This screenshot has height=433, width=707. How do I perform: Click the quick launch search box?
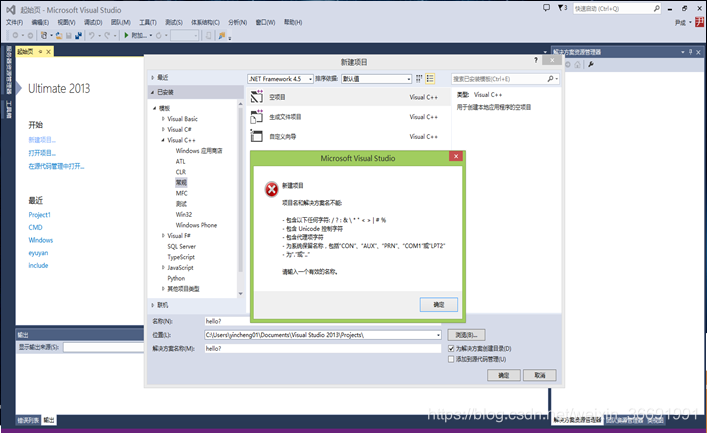click(x=617, y=9)
